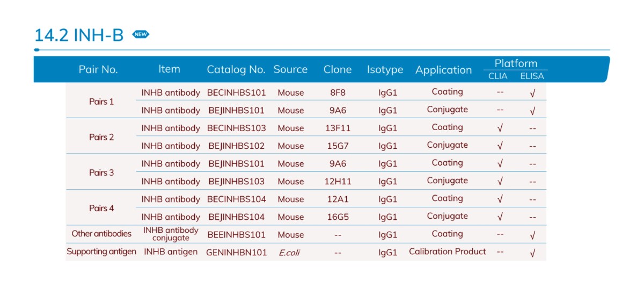Click the CLIA checkmark in BECINHBS103 row
644x287 pixels.
(500, 128)
